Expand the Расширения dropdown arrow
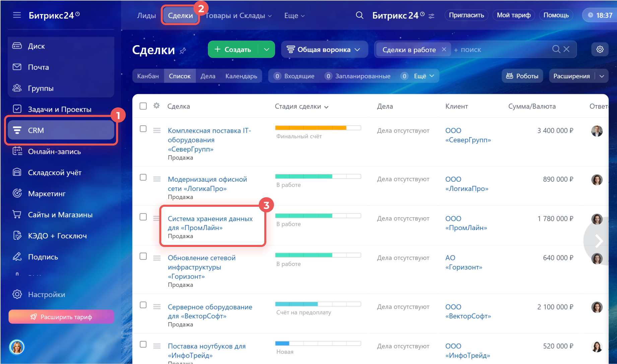 tap(602, 76)
